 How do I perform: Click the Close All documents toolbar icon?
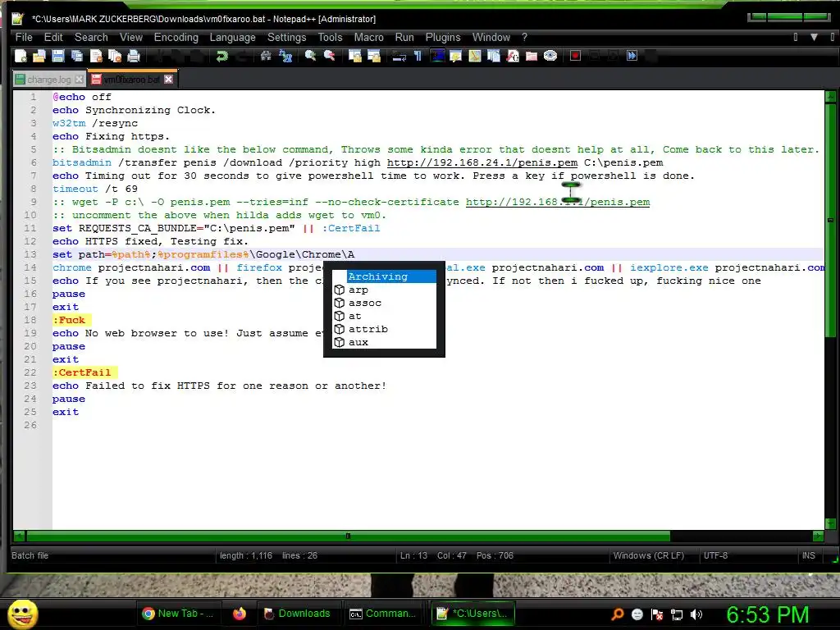coord(115,56)
